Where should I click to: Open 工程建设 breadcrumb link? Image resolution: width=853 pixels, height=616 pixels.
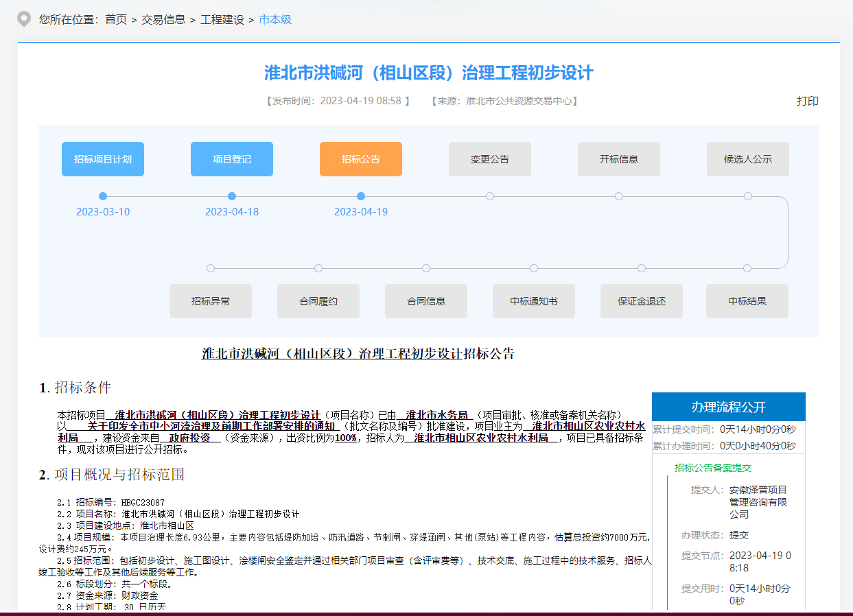[x=222, y=19]
